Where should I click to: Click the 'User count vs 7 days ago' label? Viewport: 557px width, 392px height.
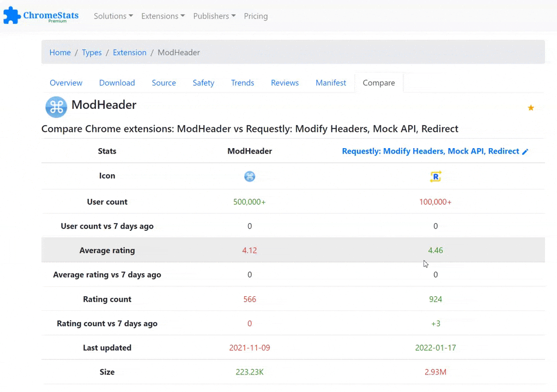pos(107,226)
